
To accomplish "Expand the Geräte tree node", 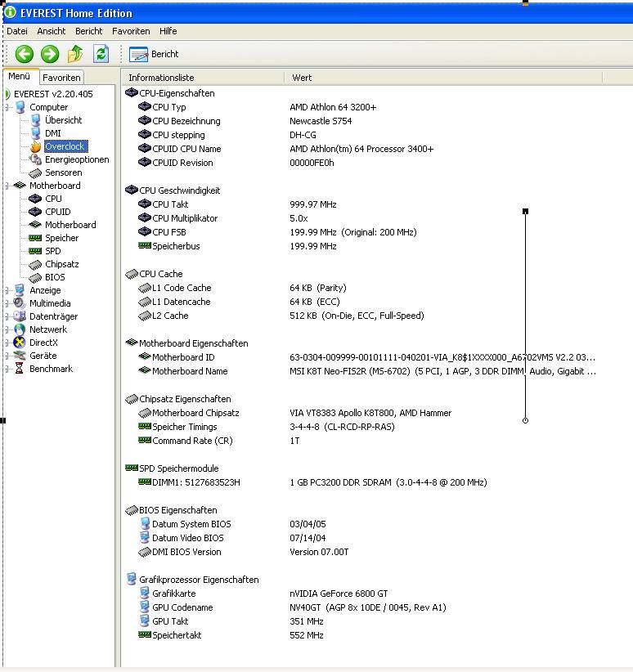I will pyautogui.click(x=7, y=356).
